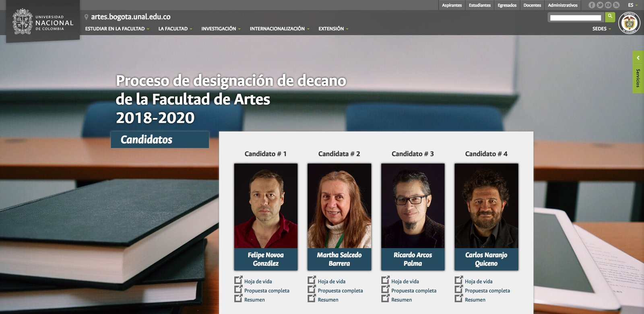Screen dimensions: 644x314
Task: Click the external-link icon for Ricardo Arcos's Hoja de vida
Action: coord(386,280)
